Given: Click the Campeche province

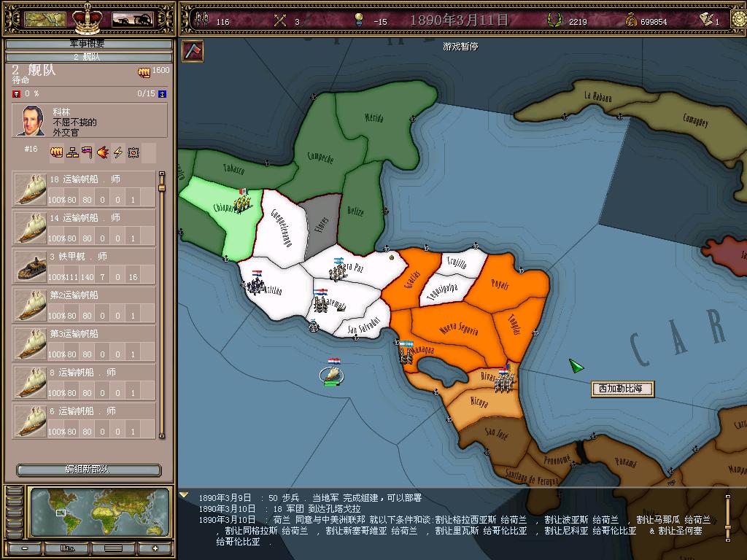Looking at the screenshot, I should 320,157.
